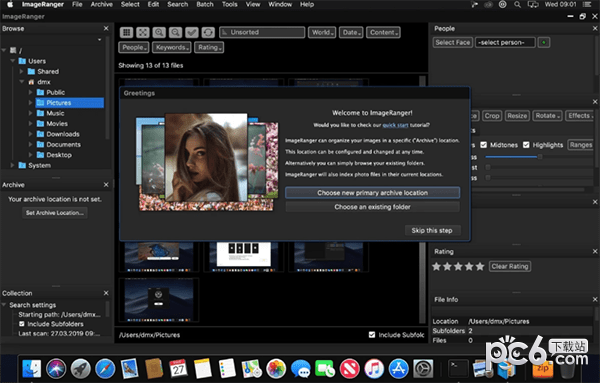The height and width of the screenshot is (383, 600).
Task: Expand the Shared folder in tree
Action: (x=22, y=71)
